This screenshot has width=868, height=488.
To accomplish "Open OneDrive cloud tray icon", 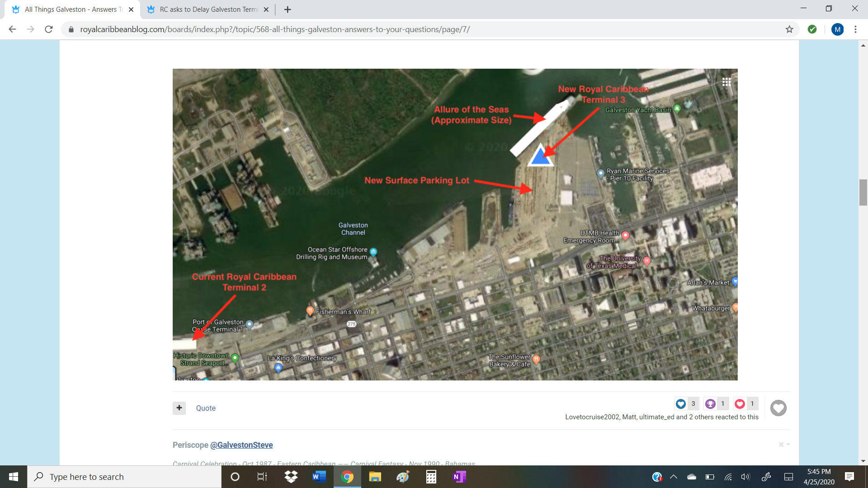I will (x=692, y=477).
